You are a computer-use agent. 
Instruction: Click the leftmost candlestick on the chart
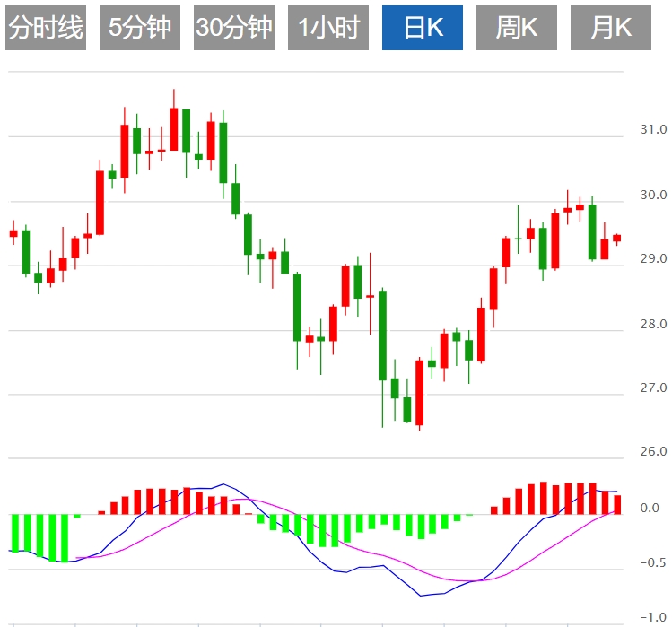click(13, 233)
